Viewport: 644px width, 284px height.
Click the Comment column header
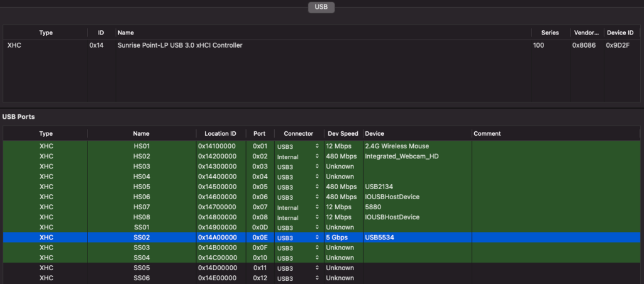pos(487,134)
